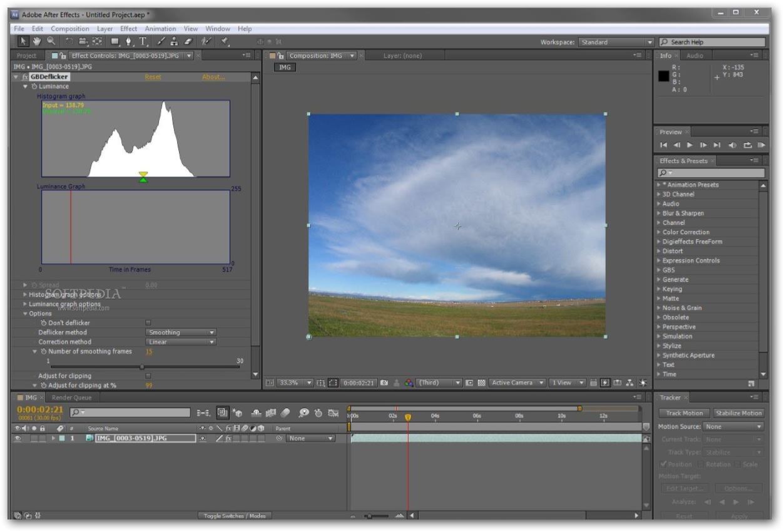This screenshot has width=784, height=532.
Task: Expand Histogram graph options
Action: tap(25, 294)
